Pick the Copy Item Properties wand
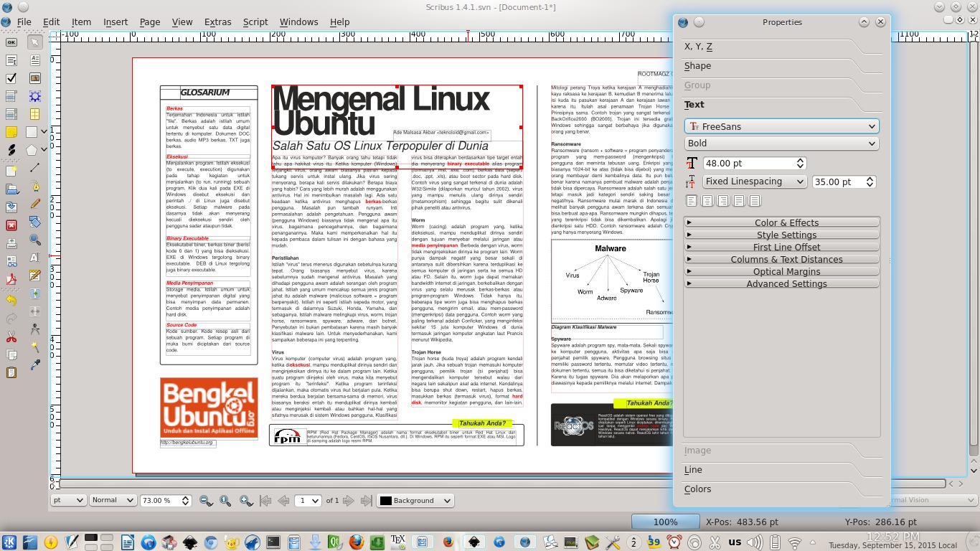The width and height of the screenshot is (980, 551). pos(34,347)
